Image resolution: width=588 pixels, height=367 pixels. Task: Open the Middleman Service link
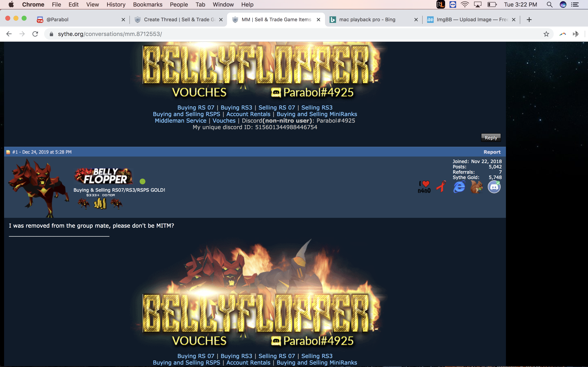point(181,121)
